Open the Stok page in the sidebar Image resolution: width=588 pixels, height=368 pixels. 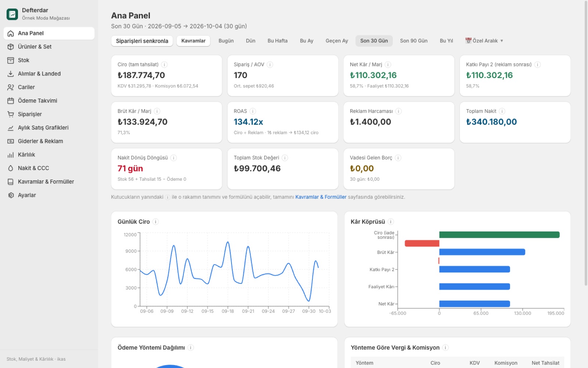(49, 60)
